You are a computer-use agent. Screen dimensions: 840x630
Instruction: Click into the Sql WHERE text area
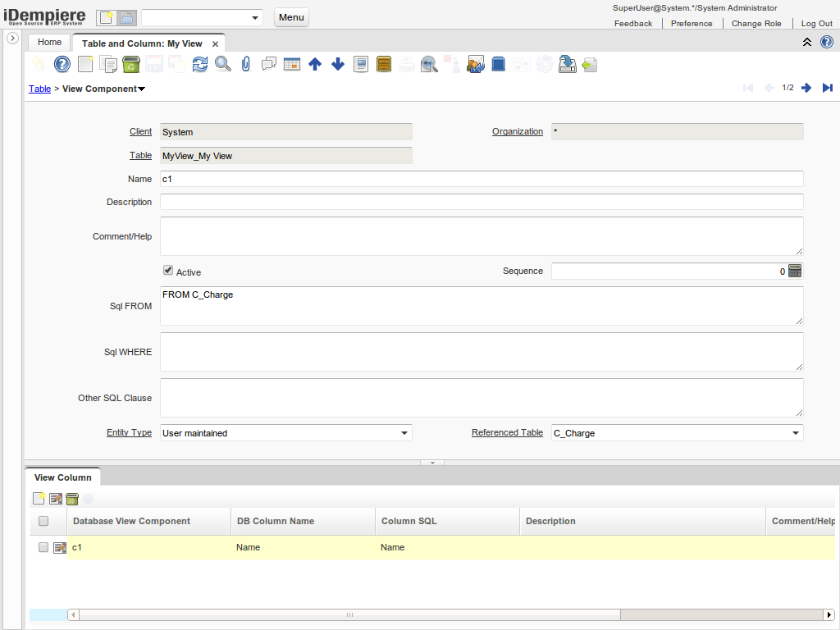481,352
